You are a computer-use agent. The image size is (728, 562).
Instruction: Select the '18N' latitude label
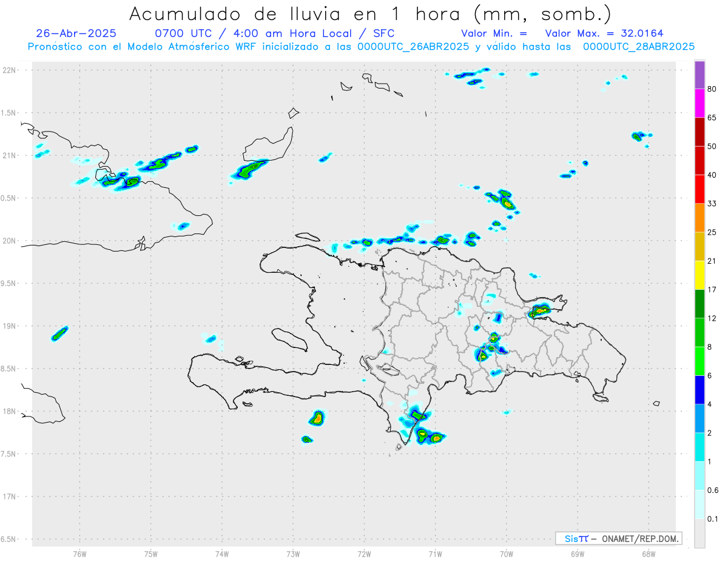pos(9,412)
